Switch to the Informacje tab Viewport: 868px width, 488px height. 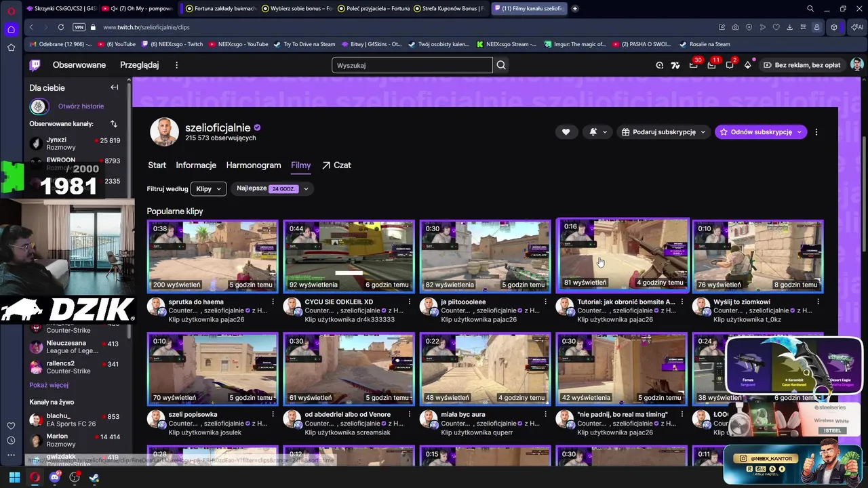tap(196, 165)
